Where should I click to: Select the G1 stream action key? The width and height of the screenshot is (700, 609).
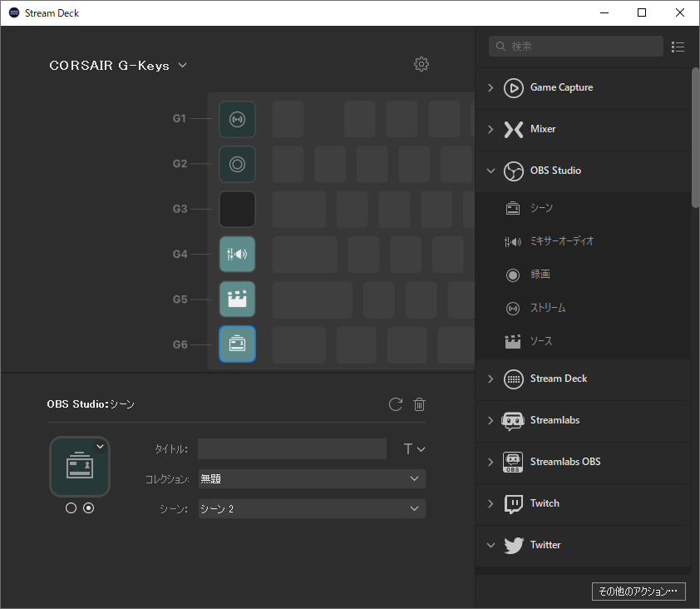coord(237,119)
